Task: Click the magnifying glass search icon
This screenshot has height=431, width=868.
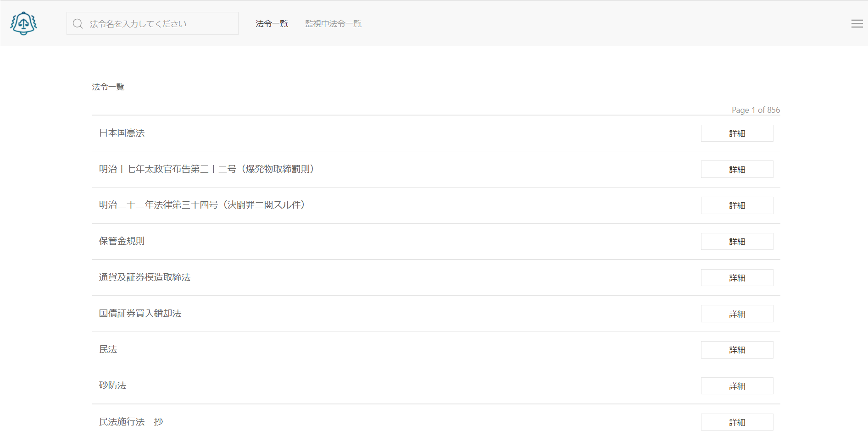Action: [78, 24]
